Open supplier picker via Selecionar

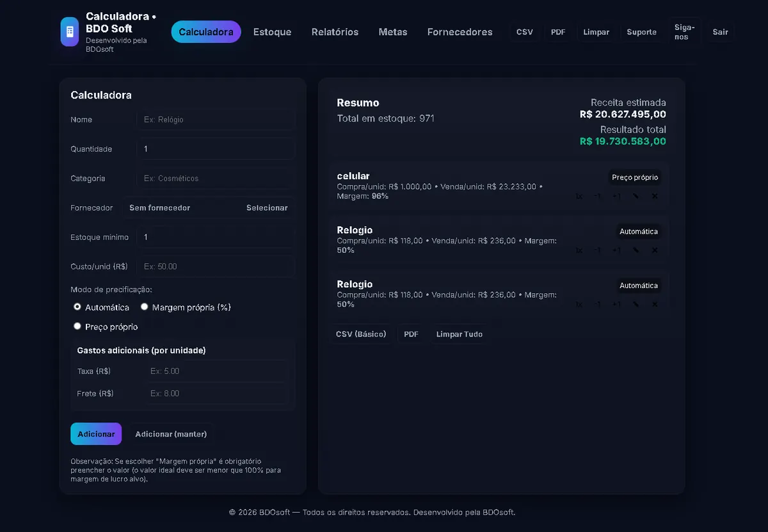pos(267,208)
